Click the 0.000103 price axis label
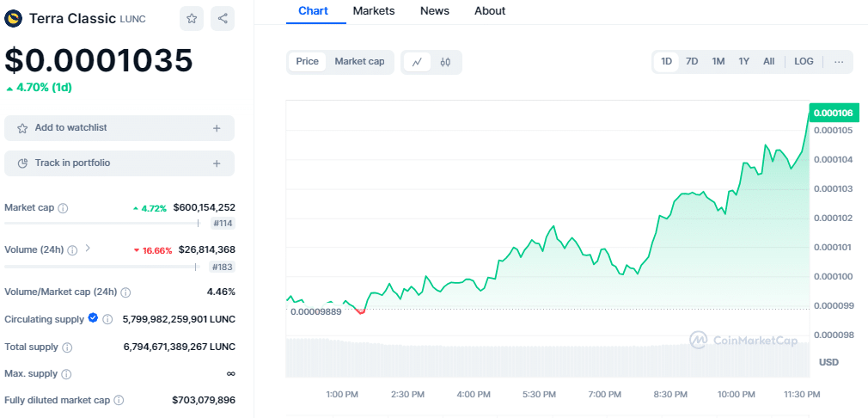Viewport: 868px width, 418px height. click(x=833, y=189)
